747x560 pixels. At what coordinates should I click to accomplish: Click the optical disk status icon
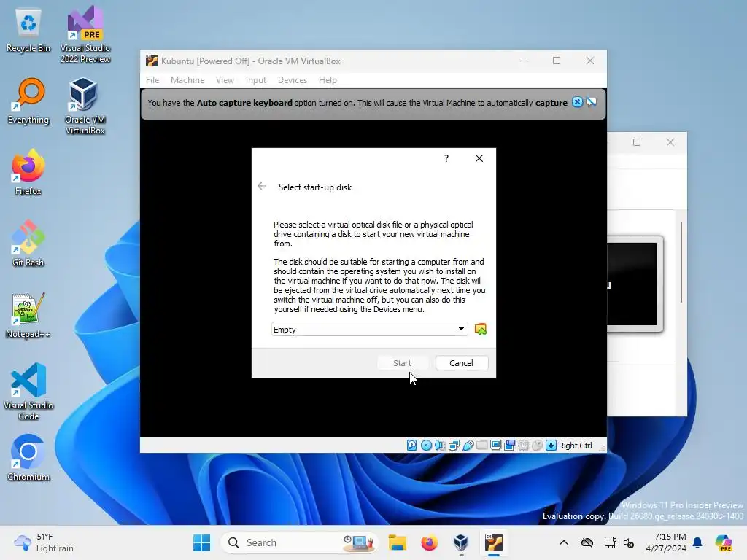click(x=426, y=446)
